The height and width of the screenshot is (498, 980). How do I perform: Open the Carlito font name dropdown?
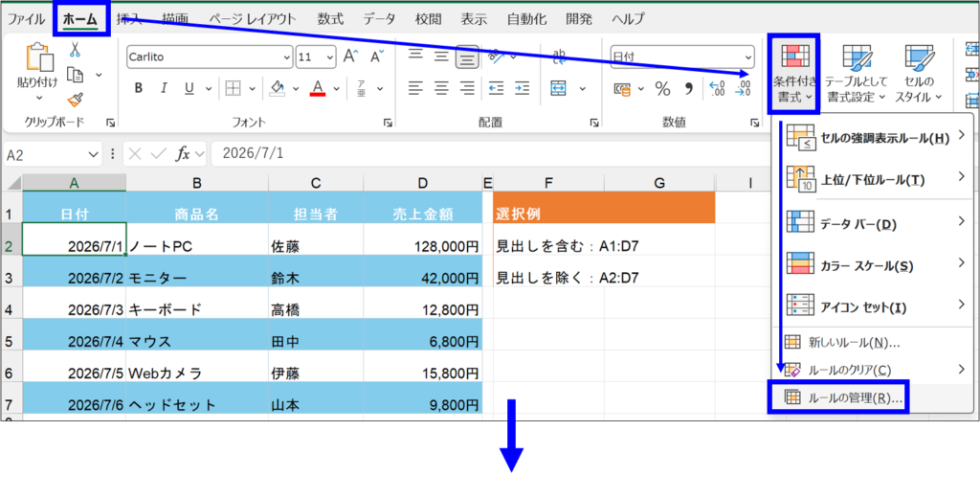point(286,57)
